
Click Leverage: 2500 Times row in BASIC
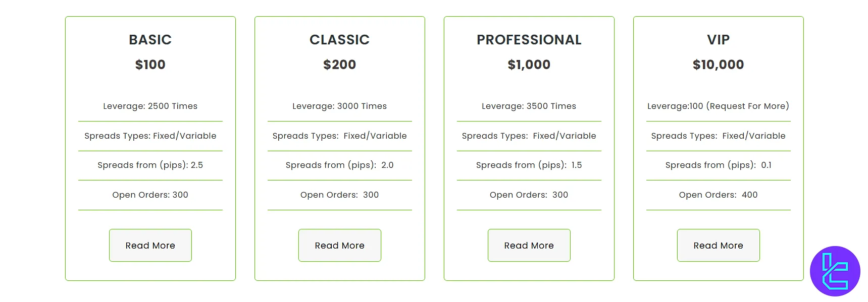(x=150, y=106)
